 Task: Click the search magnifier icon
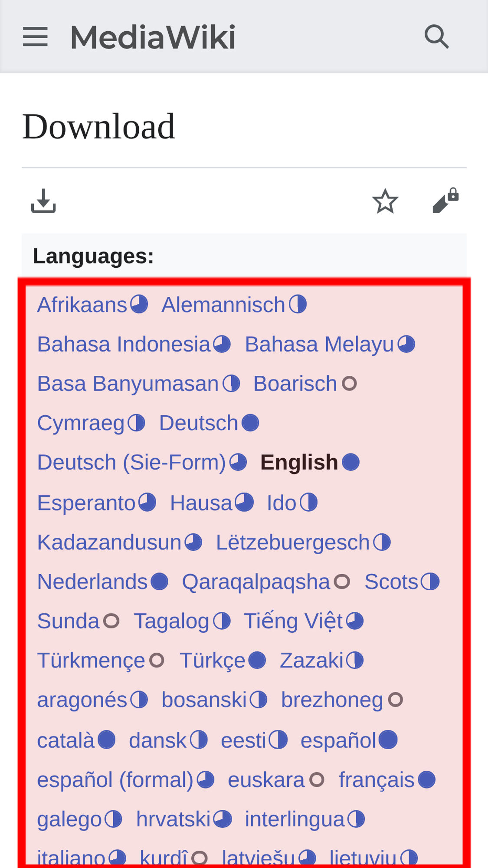coord(436,36)
